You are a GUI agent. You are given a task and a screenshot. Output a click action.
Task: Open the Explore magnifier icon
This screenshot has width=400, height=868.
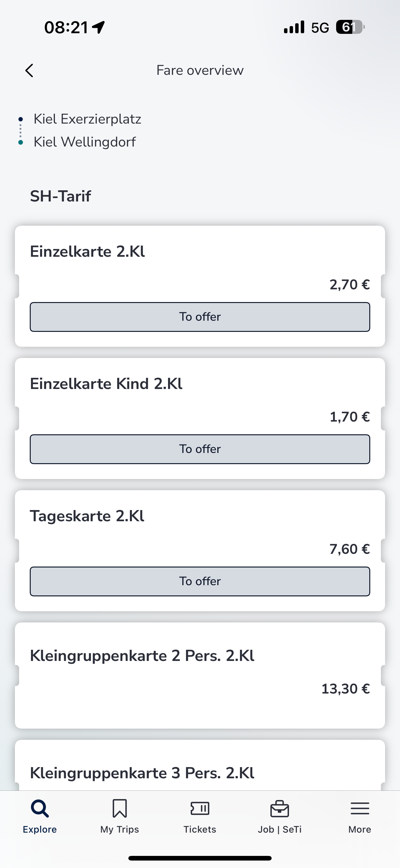[x=40, y=808]
